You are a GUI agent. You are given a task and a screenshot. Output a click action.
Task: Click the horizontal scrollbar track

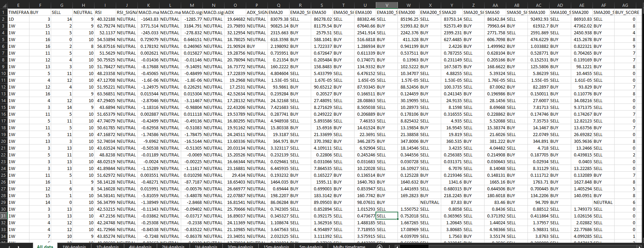coord(508,247)
